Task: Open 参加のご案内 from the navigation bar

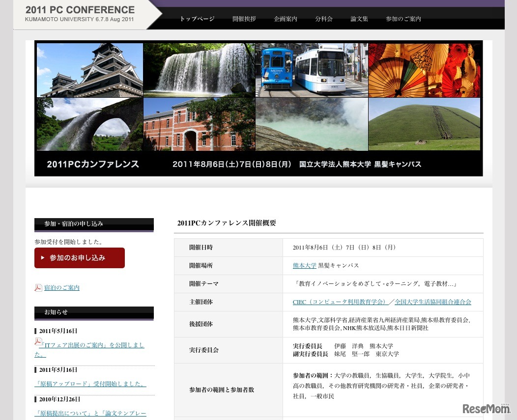Action: click(403, 19)
